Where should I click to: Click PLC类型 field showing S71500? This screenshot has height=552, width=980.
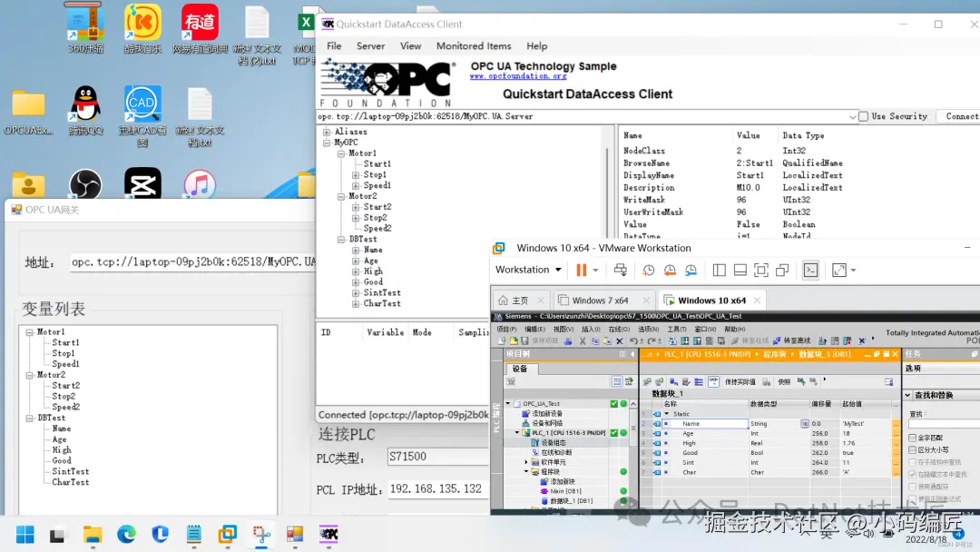[x=438, y=457]
